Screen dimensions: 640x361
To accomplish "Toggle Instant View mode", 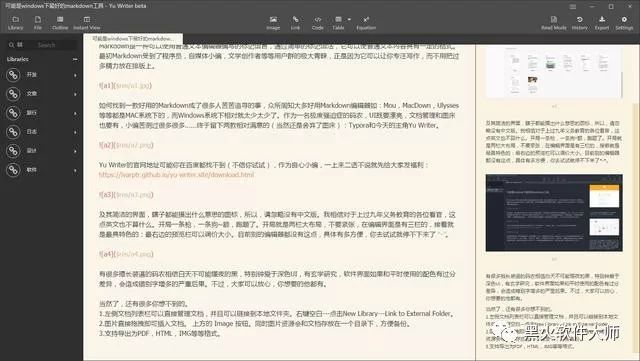I will pyautogui.click(x=87, y=23).
